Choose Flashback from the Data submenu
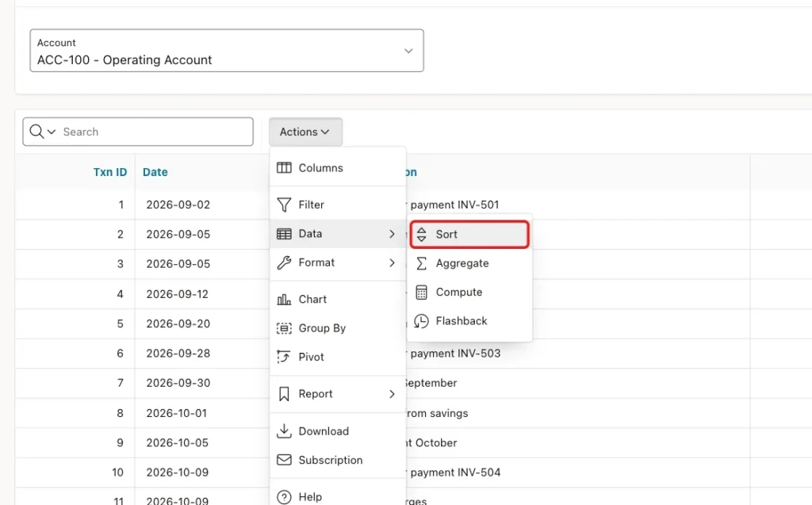The width and height of the screenshot is (812, 505). [469, 321]
